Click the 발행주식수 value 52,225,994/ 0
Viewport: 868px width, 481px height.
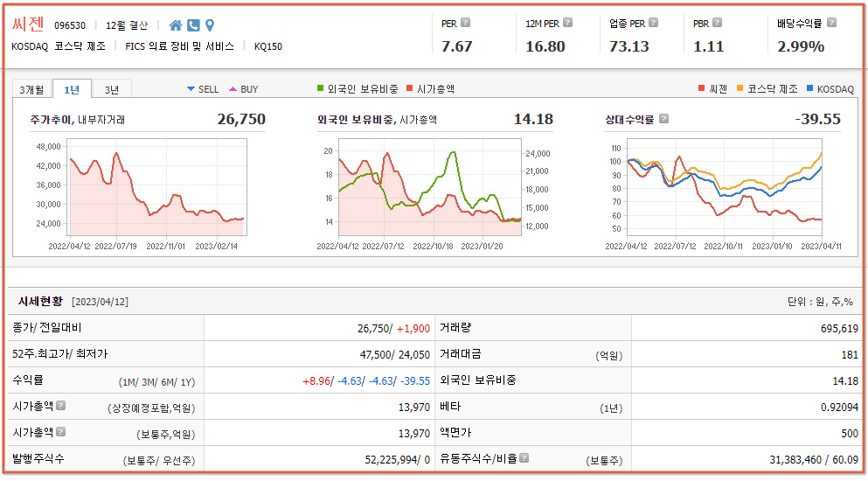[398, 460]
